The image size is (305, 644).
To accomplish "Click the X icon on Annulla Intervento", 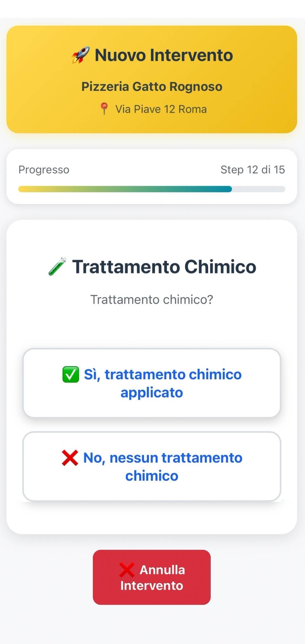I will [127, 570].
